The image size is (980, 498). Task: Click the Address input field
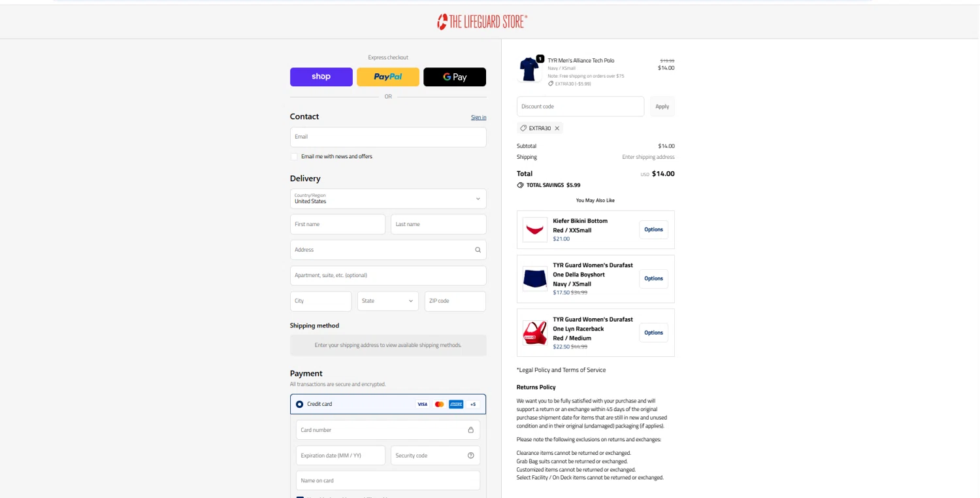[x=388, y=250]
